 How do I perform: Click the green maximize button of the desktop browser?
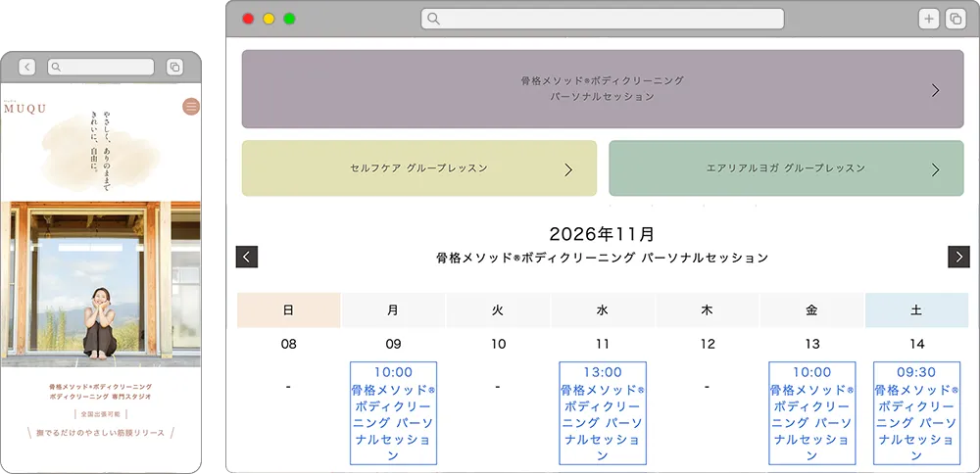click(x=289, y=19)
